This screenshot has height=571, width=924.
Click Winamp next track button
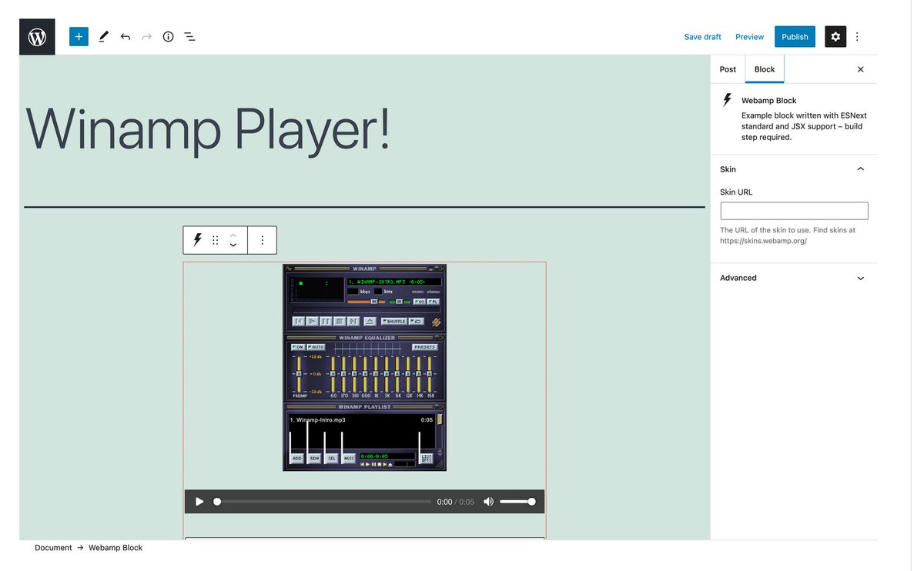(x=353, y=321)
